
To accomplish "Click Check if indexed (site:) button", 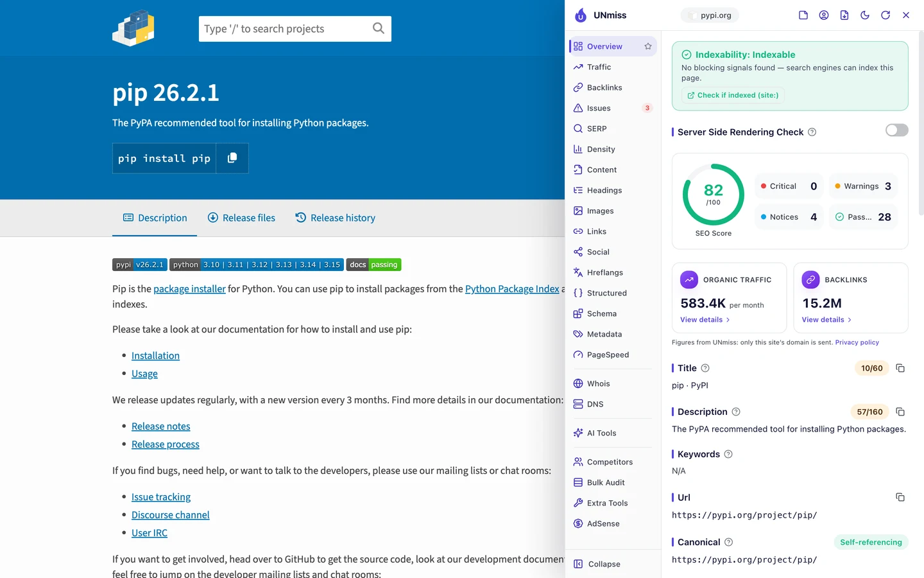I will tap(733, 95).
